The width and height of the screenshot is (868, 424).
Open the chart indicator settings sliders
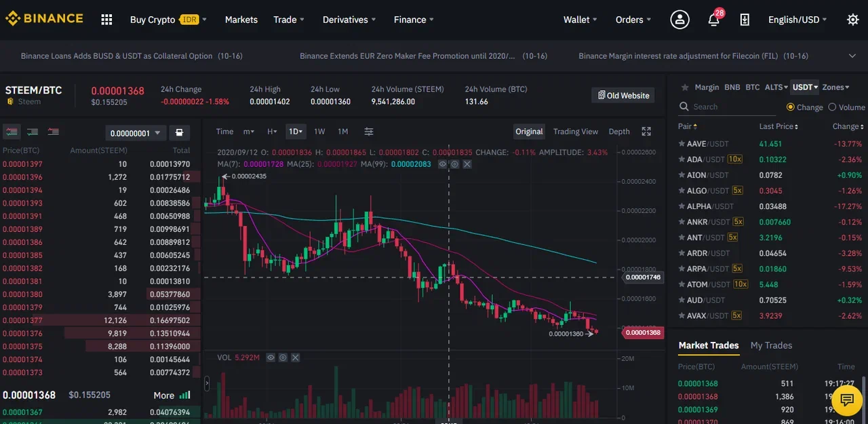tap(368, 132)
